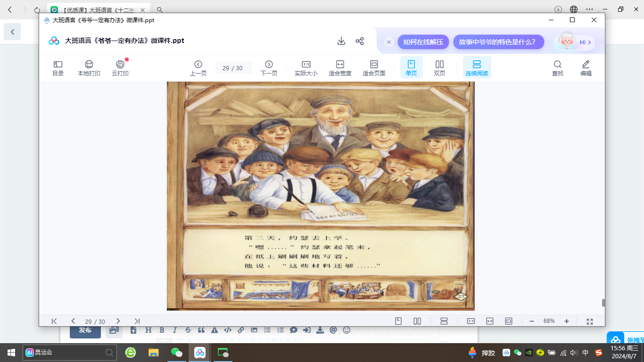This screenshot has width=644, height=362.
Task: Click the browser tab 【优质课】大班语言
Action: pos(98,9)
